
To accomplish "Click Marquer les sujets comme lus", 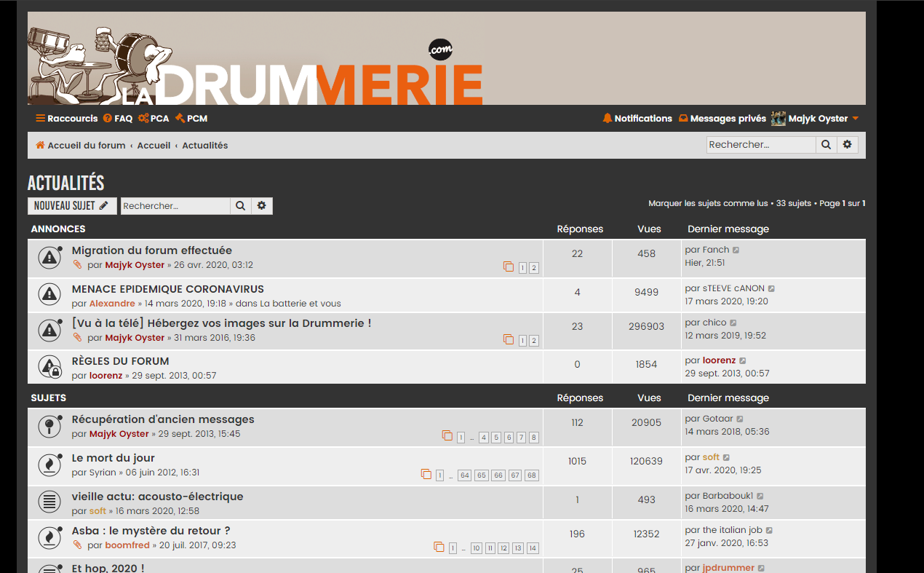I will tap(708, 204).
